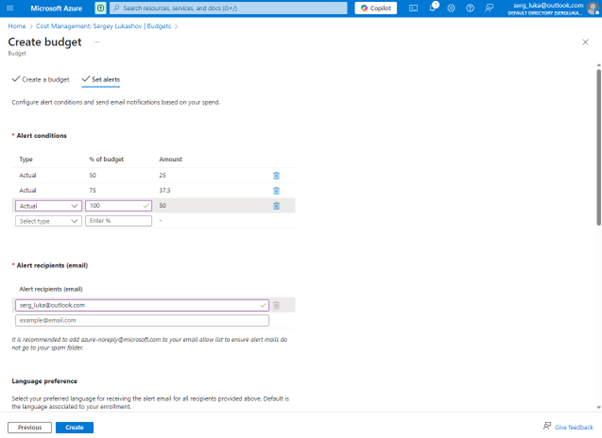The width and height of the screenshot is (602, 438).
Task: Click the Microsoft Azure logo text
Action: 56,8
